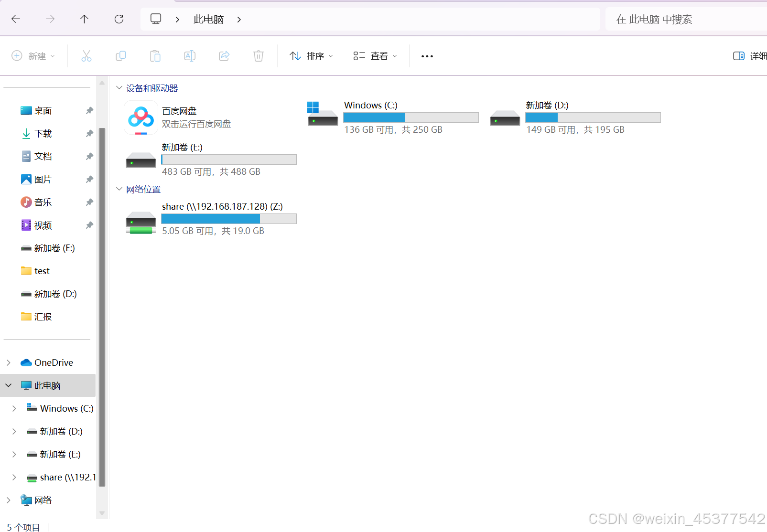Click the Paste icon
The image size is (767, 532).
tap(155, 56)
